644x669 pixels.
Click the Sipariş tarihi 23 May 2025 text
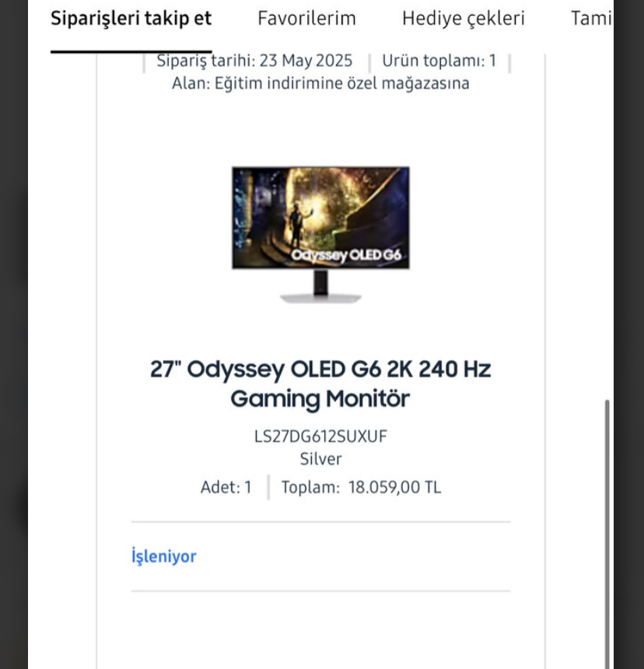tap(254, 61)
